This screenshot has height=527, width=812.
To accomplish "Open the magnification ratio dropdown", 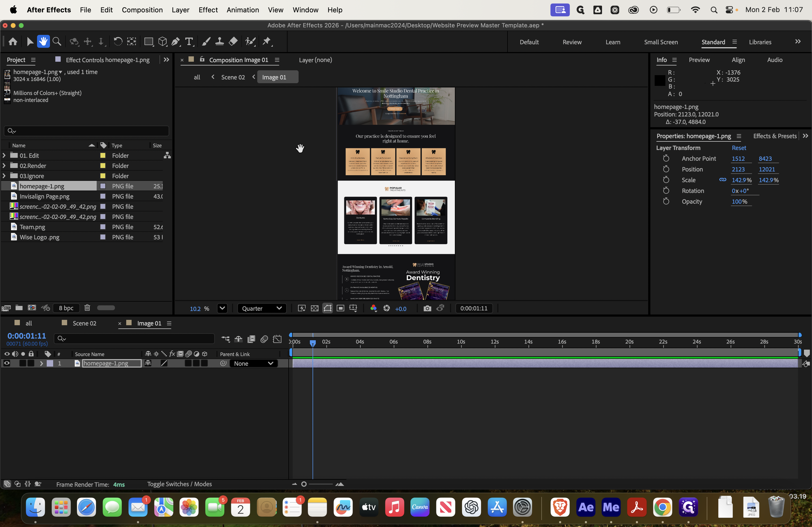I will point(222,308).
